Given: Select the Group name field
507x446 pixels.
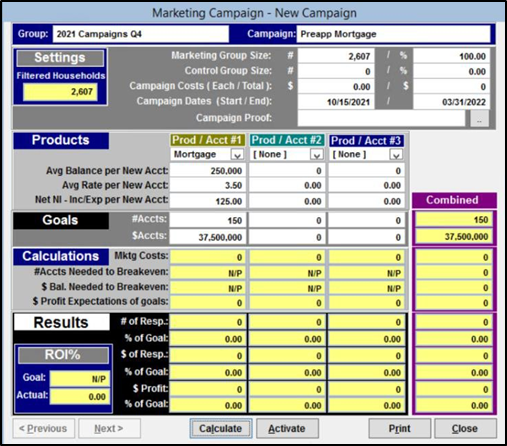Looking at the screenshot, I should click(141, 34).
